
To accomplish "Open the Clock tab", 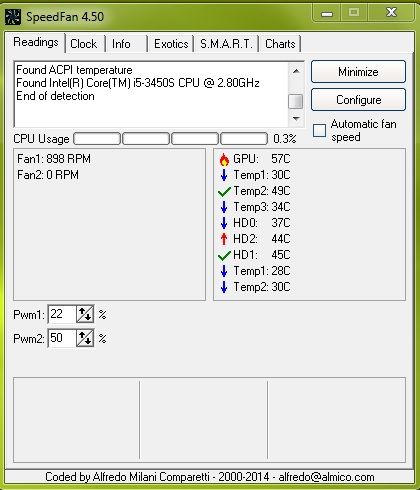I will [x=84, y=44].
